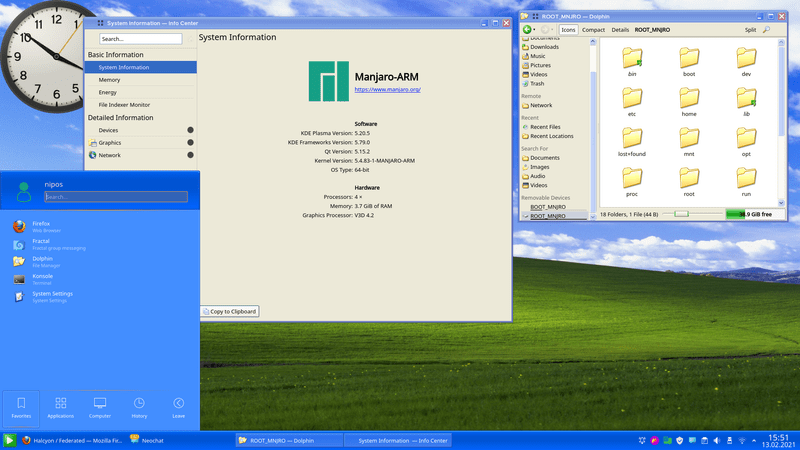Click the Split button in Dolphin

point(750,30)
